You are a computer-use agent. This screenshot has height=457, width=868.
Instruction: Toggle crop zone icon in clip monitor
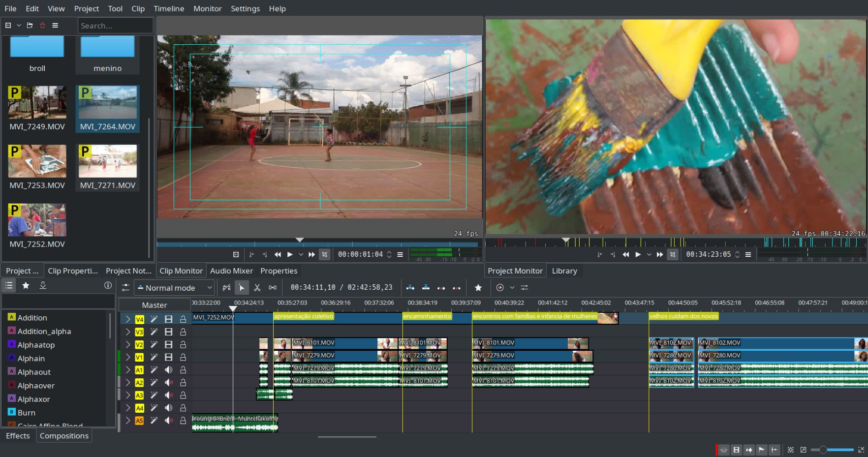(324, 254)
